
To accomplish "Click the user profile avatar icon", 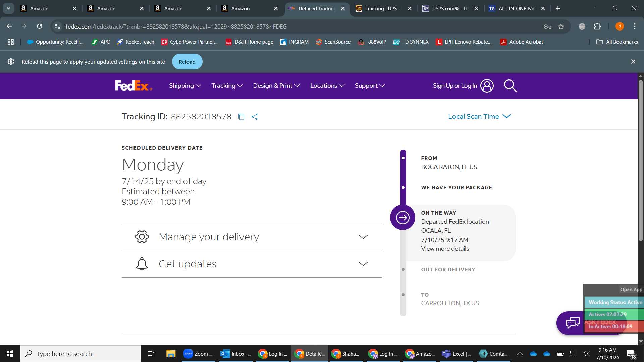I will [487, 86].
